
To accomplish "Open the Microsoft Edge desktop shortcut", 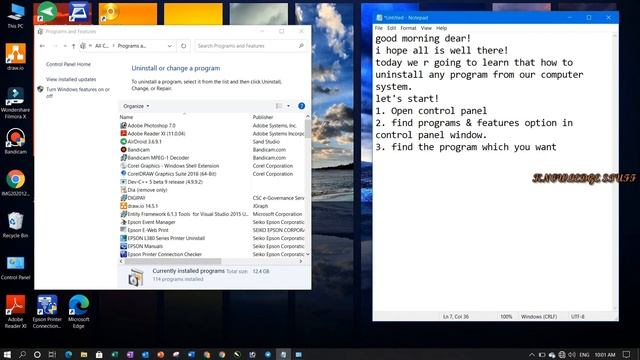I will pos(79,311).
